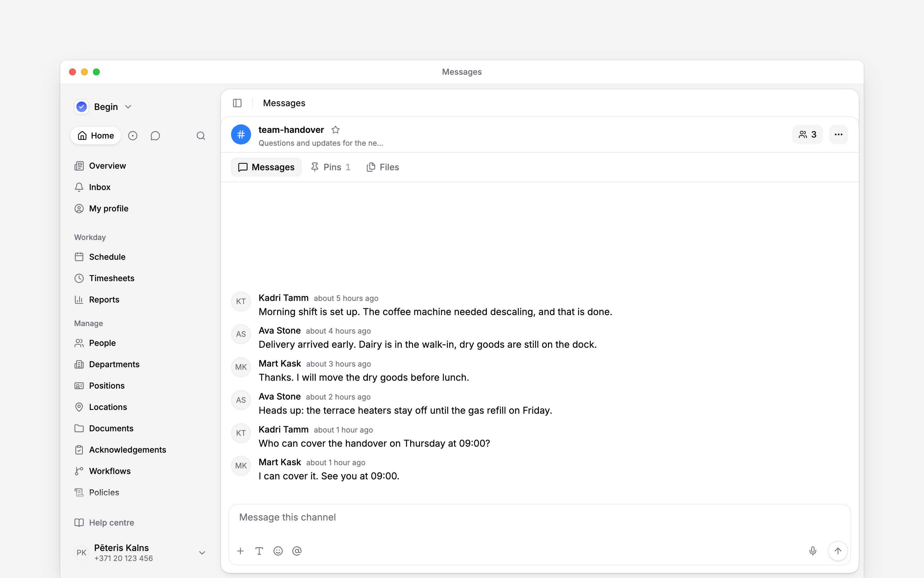
Task: Open My profile
Action: pyautogui.click(x=141, y=209)
